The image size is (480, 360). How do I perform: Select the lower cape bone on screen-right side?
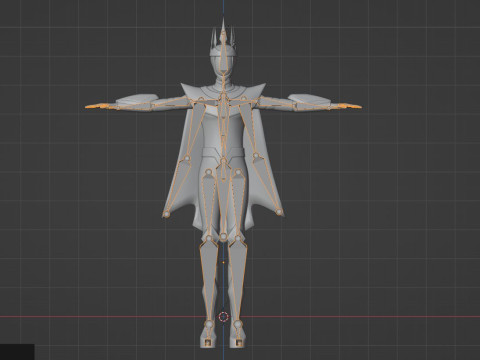point(268,184)
